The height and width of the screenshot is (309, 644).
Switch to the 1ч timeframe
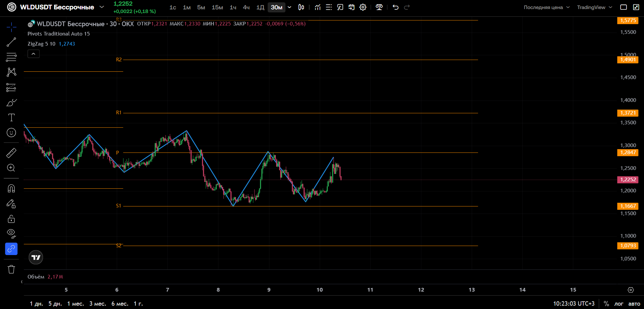(x=233, y=7)
